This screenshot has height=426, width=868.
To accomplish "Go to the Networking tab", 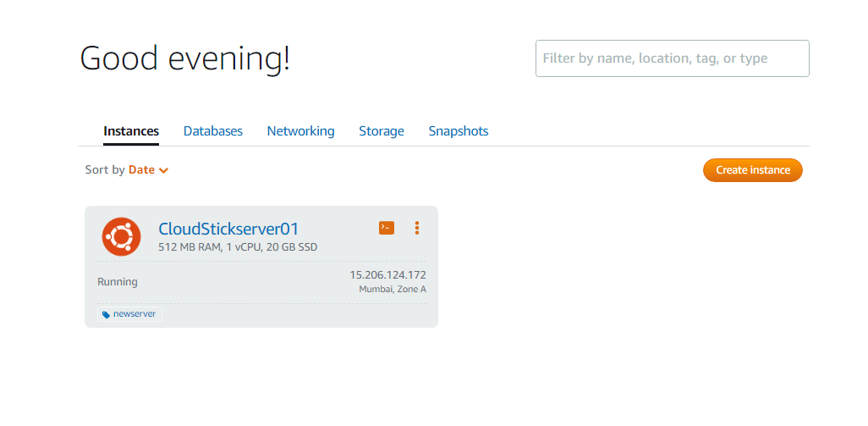I will pyautogui.click(x=300, y=131).
